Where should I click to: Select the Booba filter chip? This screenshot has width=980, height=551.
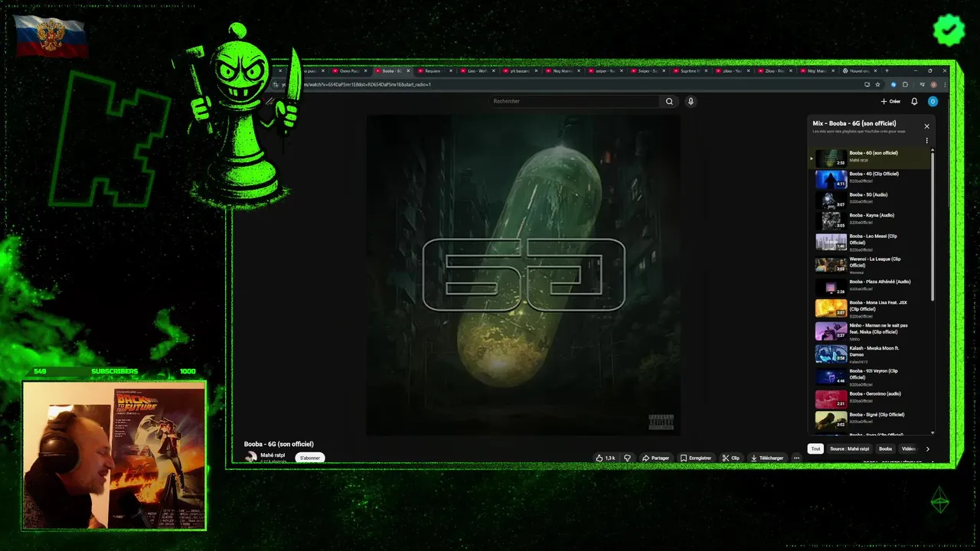point(885,448)
